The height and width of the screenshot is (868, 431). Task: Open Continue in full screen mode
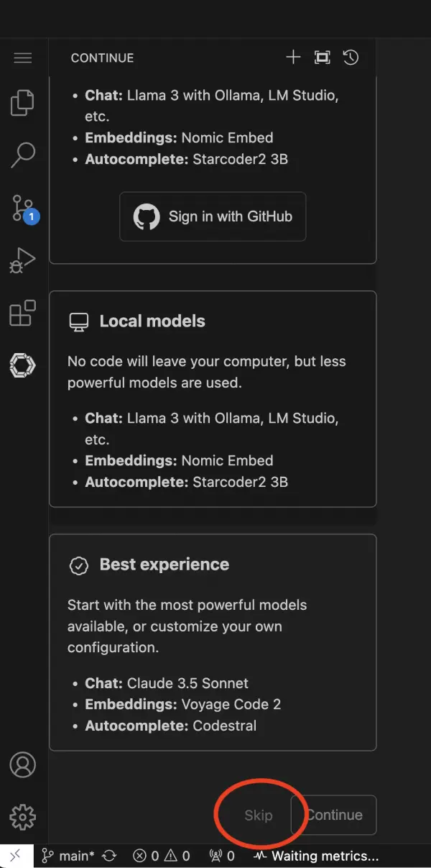pos(322,58)
